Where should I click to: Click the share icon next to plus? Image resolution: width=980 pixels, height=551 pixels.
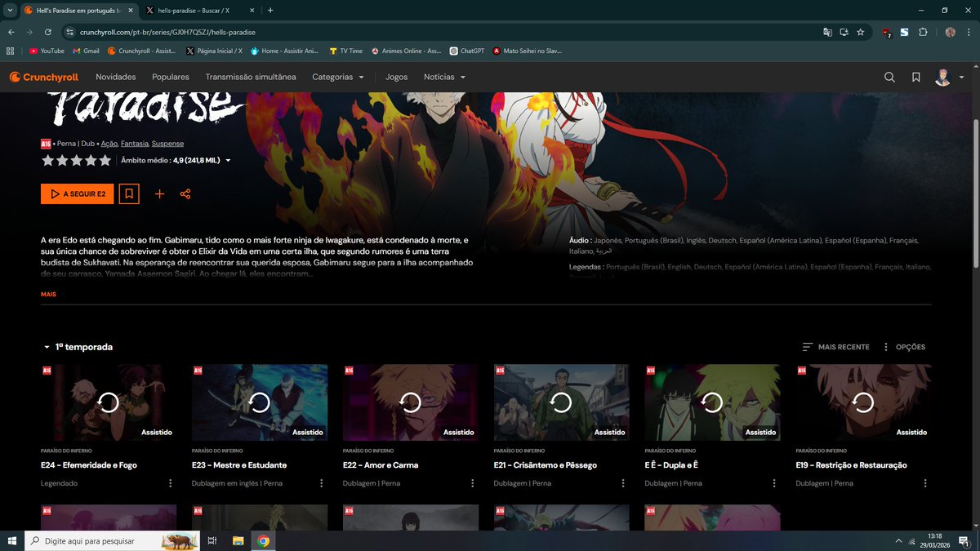coord(185,194)
